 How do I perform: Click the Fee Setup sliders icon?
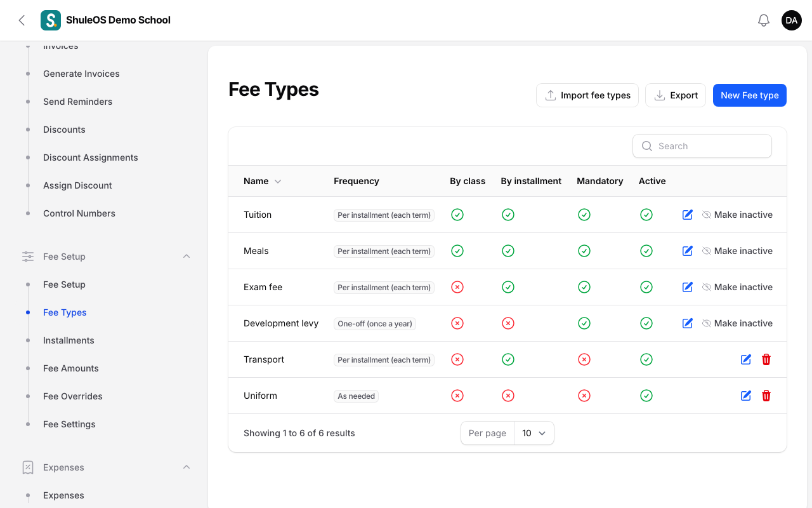[28, 257]
